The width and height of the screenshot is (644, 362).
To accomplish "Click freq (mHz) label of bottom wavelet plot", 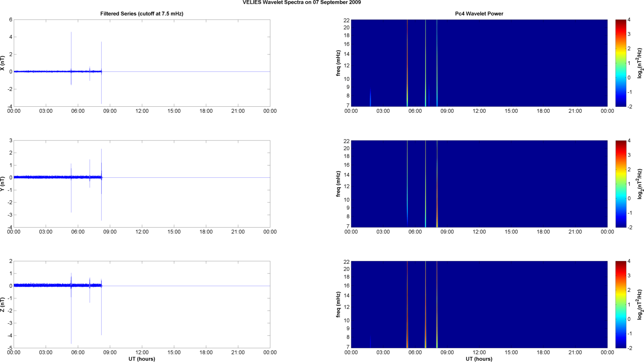I will click(338, 305).
